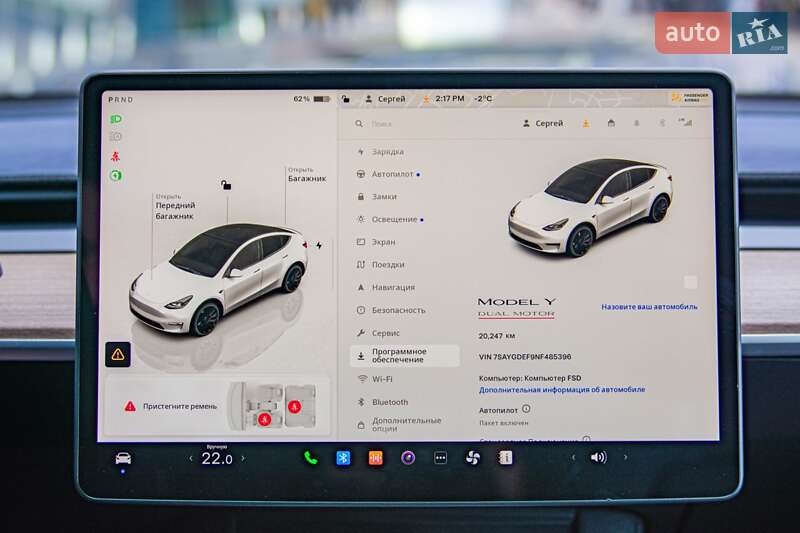This screenshot has width=800, height=533.
Task: Open the Дополнительные опции menu
Action: click(x=405, y=424)
